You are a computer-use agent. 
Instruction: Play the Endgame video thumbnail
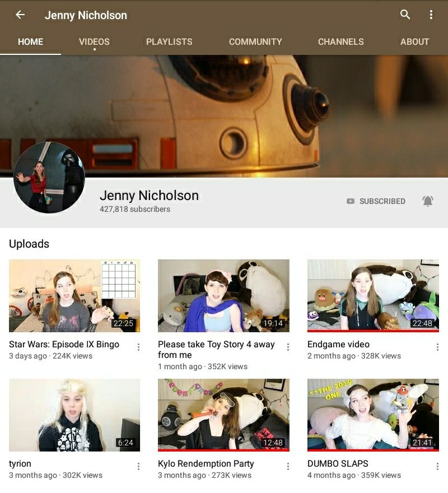[x=373, y=296]
